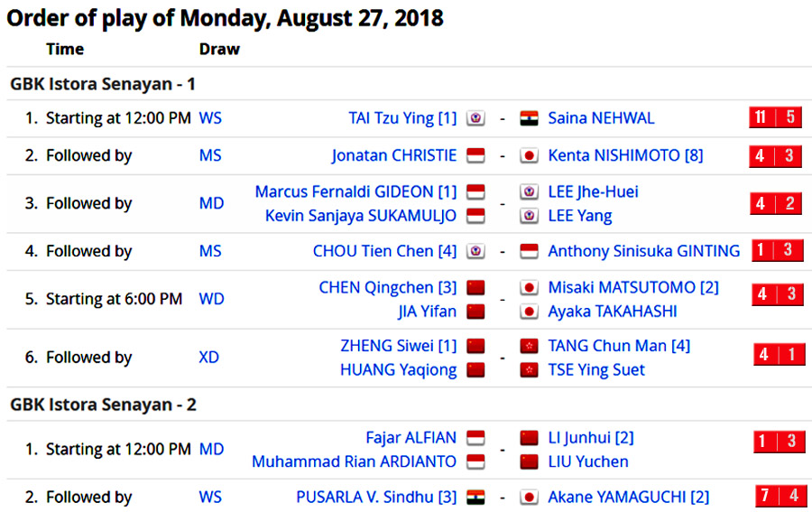Click the flag icon next to TAI Tzu Ying
Screen dimensions: 812x512
click(x=475, y=118)
